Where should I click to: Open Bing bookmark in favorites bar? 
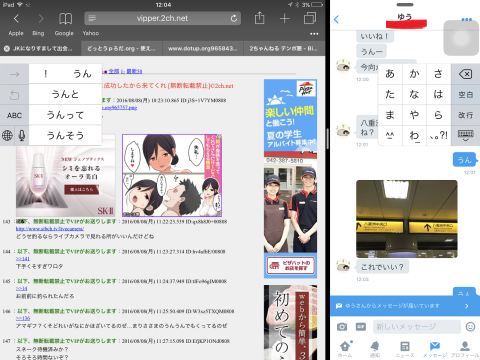click(38, 33)
